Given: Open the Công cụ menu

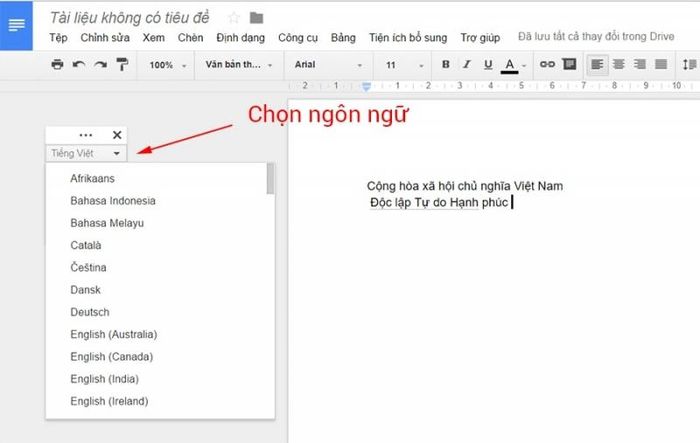Looking at the screenshot, I should coord(298,38).
